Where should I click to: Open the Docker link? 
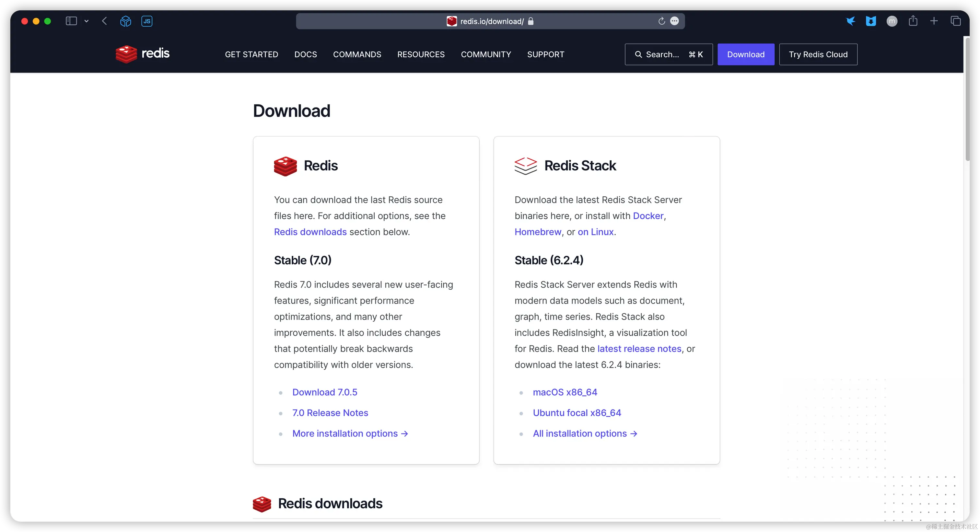(x=648, y=215)
